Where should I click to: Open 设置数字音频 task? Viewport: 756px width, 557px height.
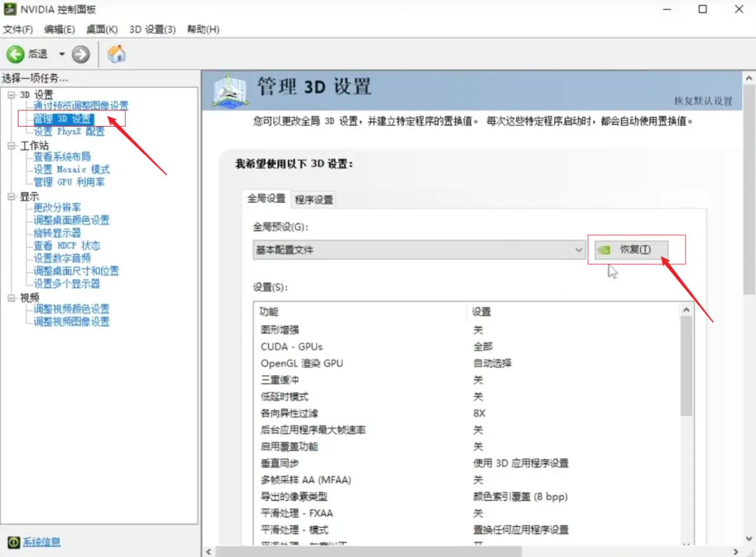click(x=62, y=258)
